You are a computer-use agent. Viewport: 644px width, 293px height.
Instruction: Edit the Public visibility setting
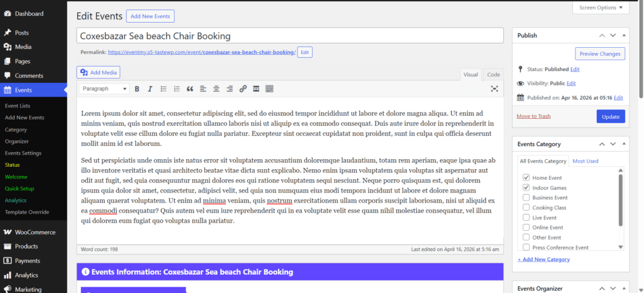point(571,83)
